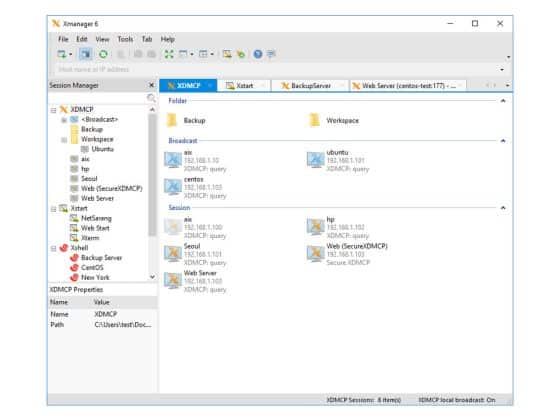Open the Help menu
560x420 pixels.
pos(168,39)
